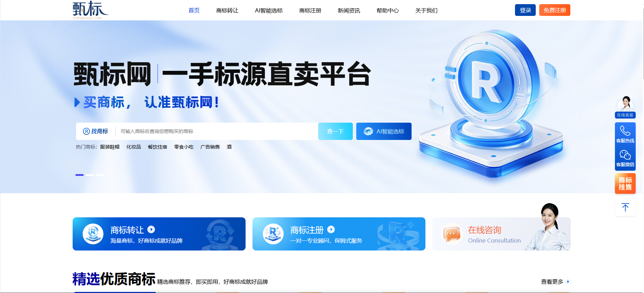This screenshot has height=293, width=644.
Task: Open the orange 商标挂售 side button
Action: (625, 183)
